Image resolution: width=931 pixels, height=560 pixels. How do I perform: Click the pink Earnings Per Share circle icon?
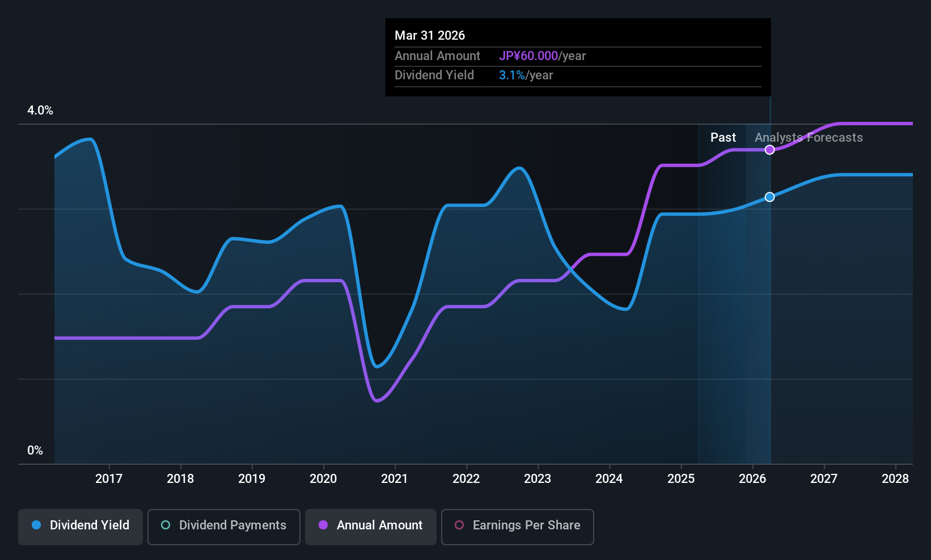click(459, 525)
